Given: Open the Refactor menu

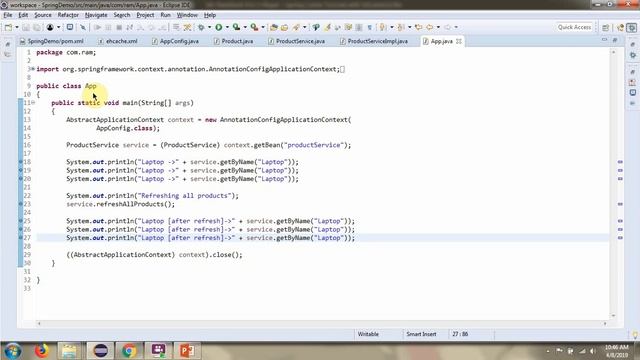Looking at the screenshot, I should pyautogui.click(x=68, y=15).
